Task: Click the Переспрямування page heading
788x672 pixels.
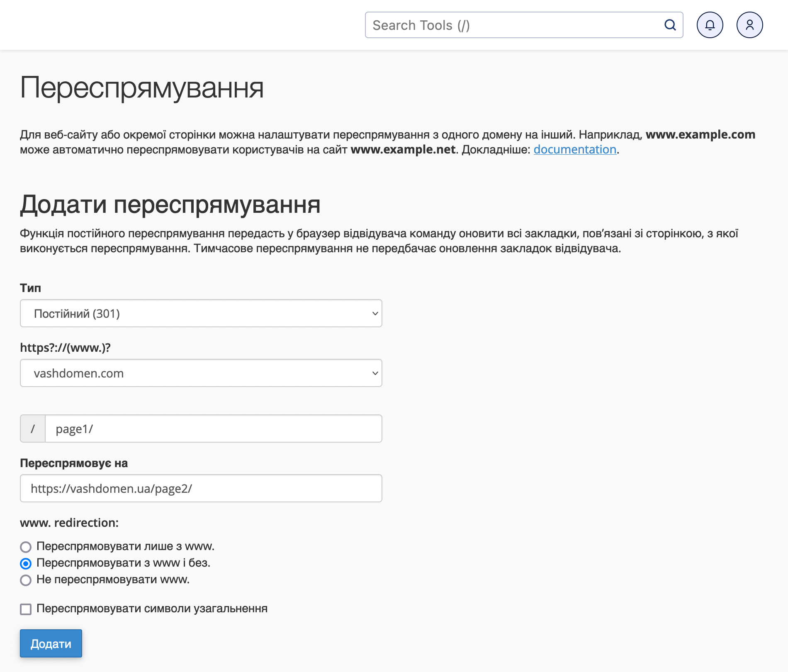Action: coord(142,88)
